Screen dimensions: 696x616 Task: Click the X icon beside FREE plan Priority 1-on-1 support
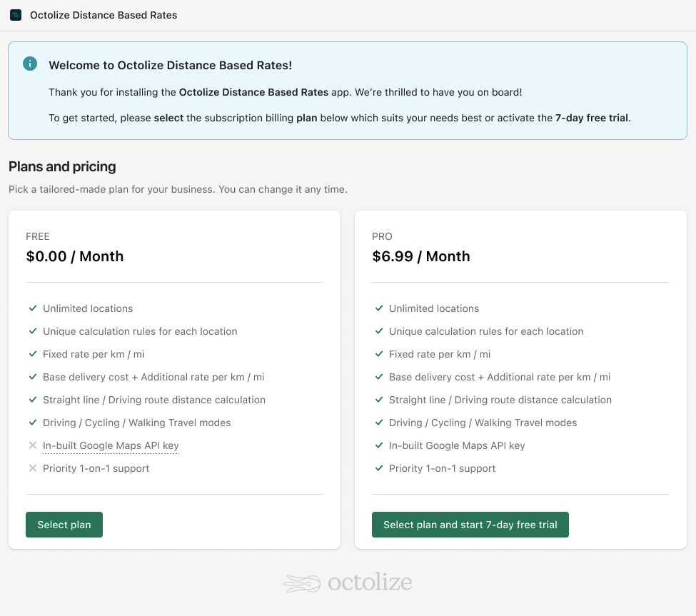tap(32, 468)
